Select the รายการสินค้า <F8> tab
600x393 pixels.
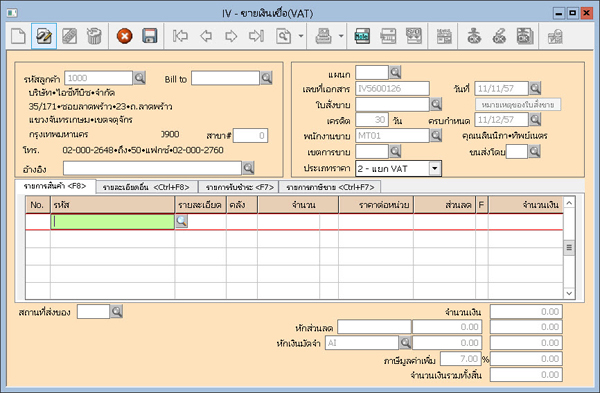(55, 186)
